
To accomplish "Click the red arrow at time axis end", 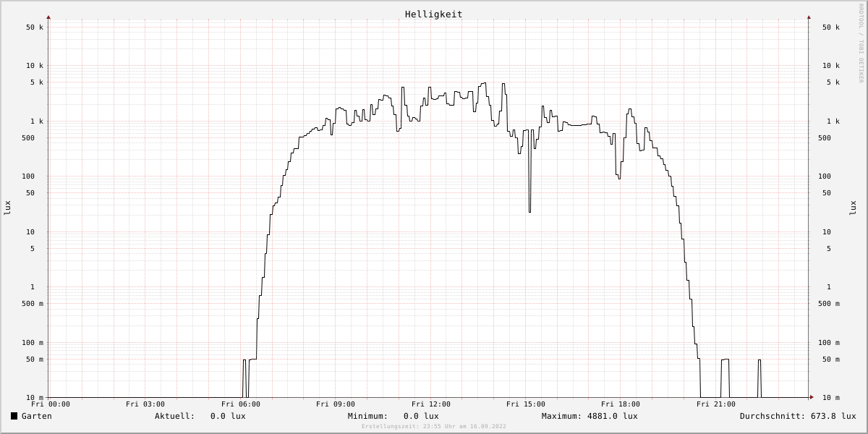I will pos(812,397).
